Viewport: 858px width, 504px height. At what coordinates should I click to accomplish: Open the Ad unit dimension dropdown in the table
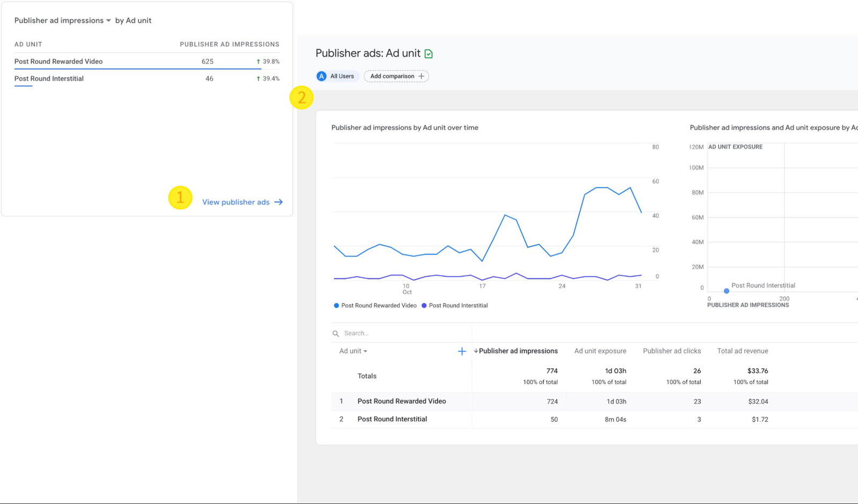click(x=353, y=351)
